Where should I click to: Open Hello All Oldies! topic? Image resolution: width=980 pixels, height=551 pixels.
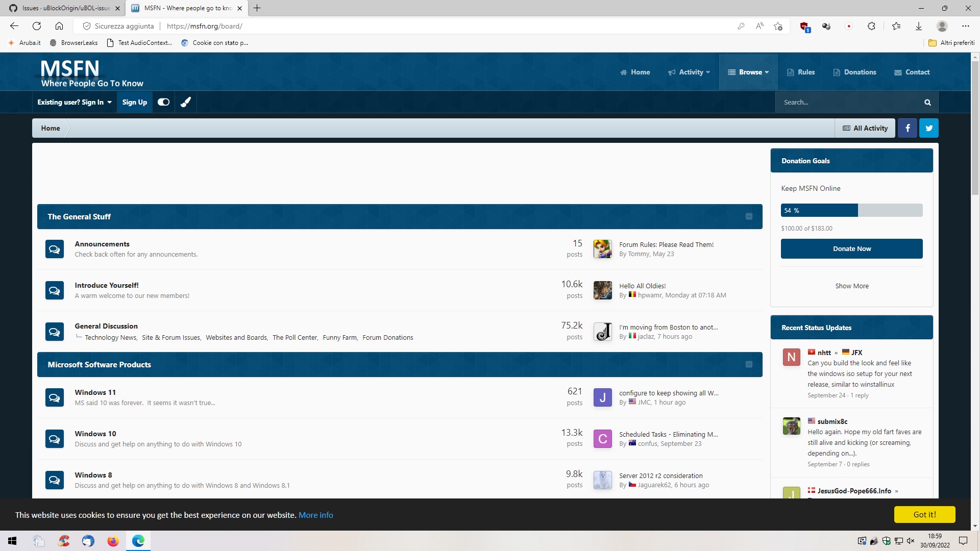[x=643, y=286]
